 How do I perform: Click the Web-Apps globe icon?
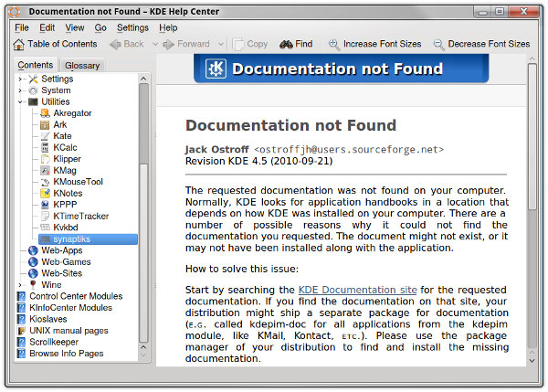[x=33, y=250]
